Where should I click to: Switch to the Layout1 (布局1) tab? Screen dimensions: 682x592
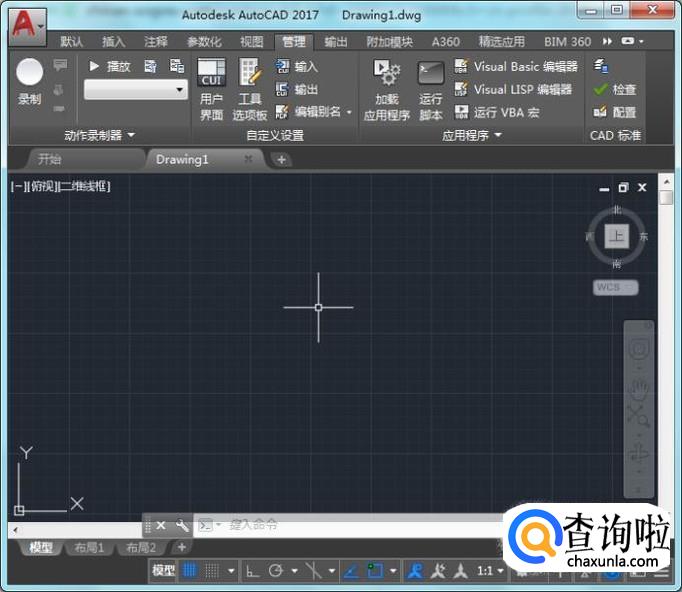pyautogui.click(x=88, y=547)
